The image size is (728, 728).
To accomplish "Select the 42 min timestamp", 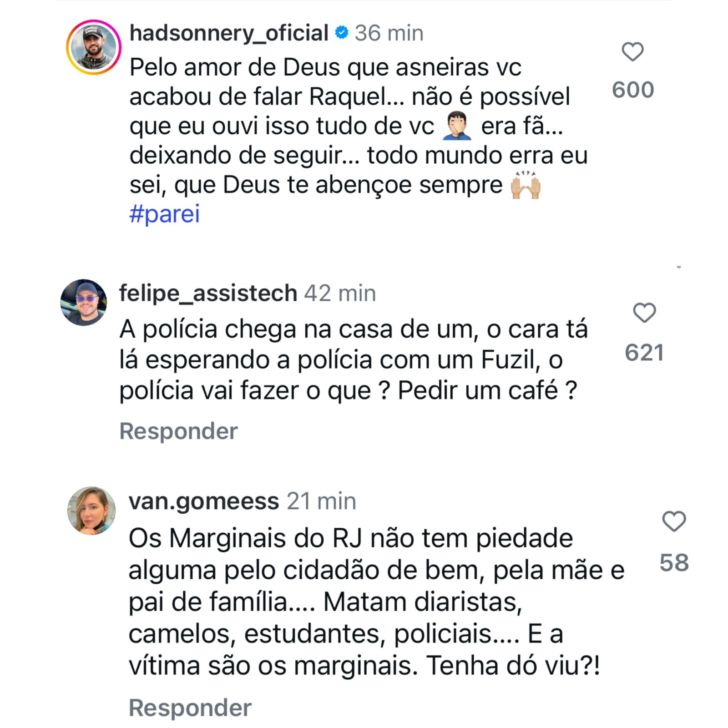I will [340, 293].
